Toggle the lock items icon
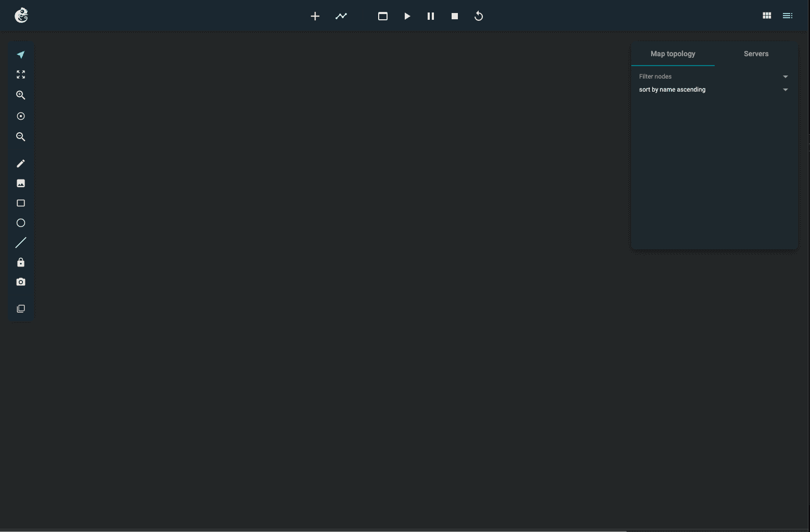This screenshot has height=532, width=810. coord(21,262)
